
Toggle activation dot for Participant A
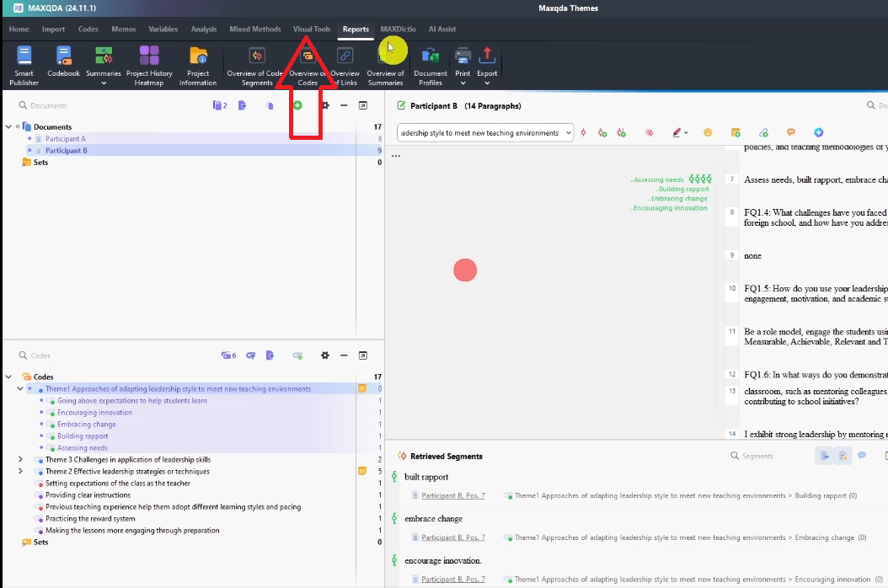tap(29, 139)
